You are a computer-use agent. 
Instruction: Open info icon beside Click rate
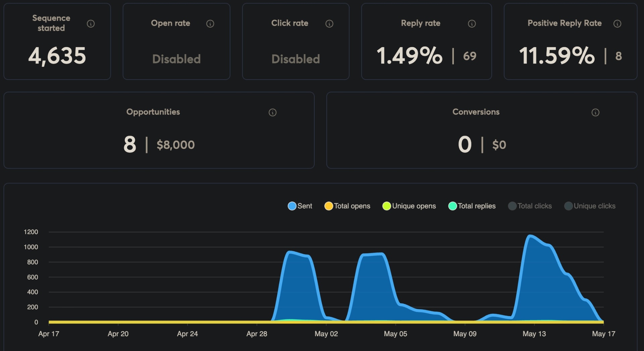[x=329, y=24]
